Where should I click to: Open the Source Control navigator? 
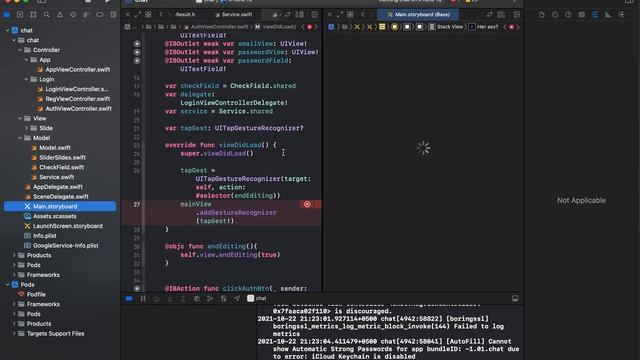coord(20,15)
